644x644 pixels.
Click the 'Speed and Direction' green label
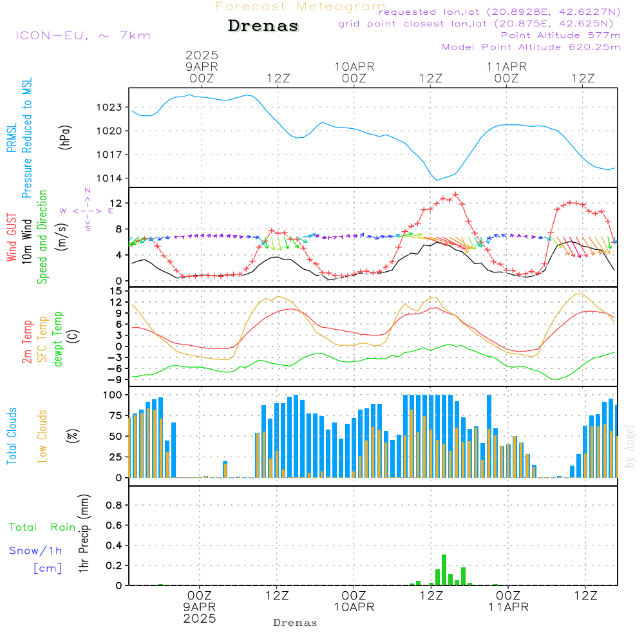pos(42,237)
